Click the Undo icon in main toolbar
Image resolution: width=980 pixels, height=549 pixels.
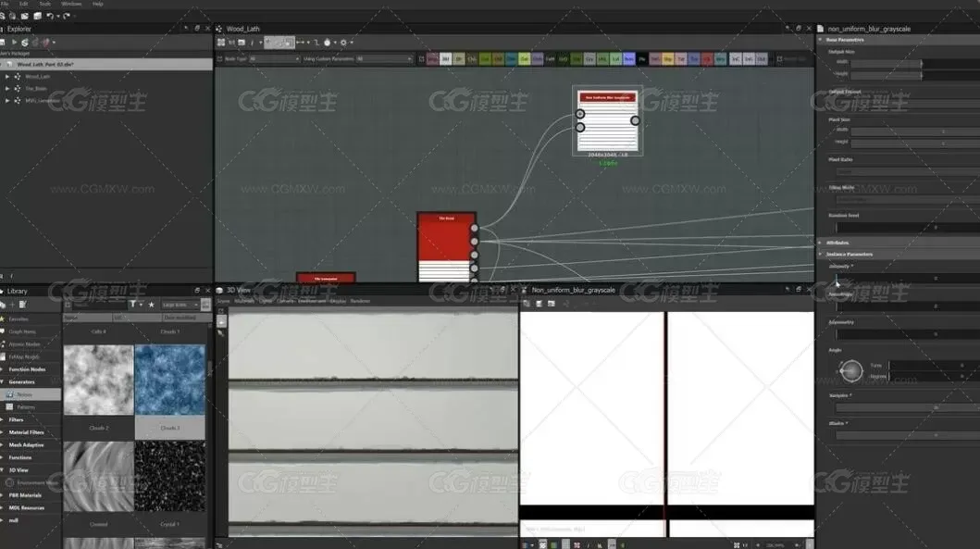coord(50,17)
